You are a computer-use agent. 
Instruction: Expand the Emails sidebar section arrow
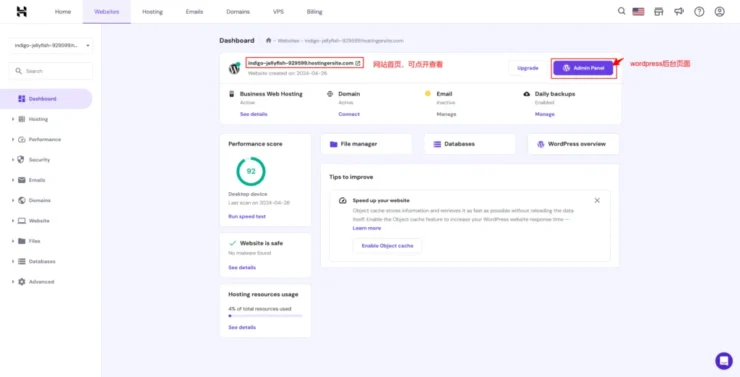[x=13, y=180]
